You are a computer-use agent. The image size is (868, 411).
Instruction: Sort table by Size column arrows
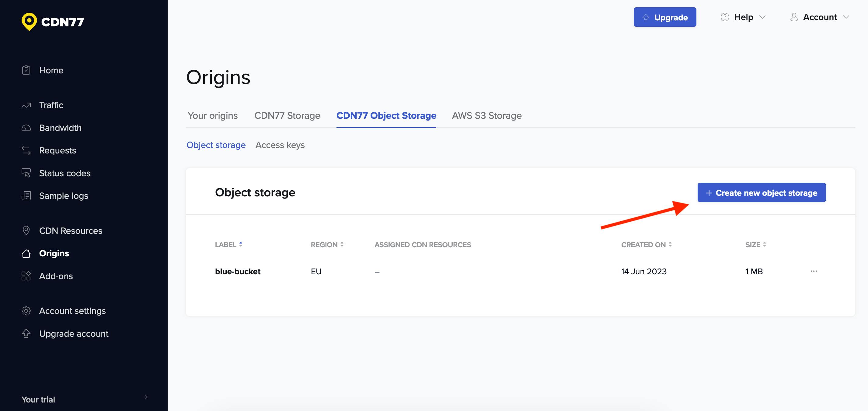coord(765,244)
